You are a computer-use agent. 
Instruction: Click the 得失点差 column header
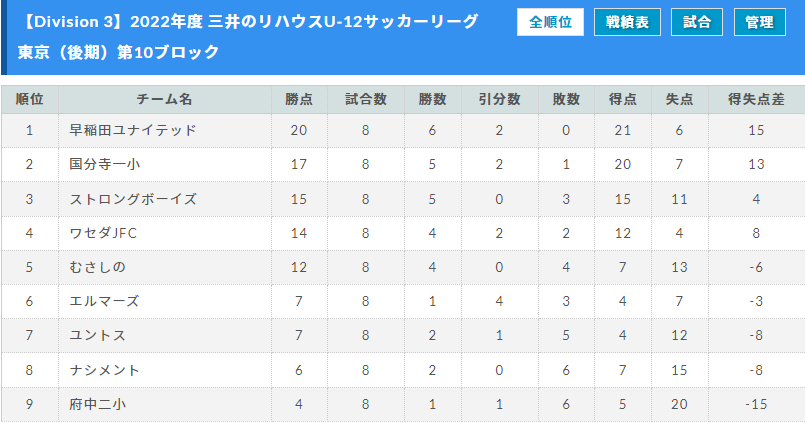(x=756, y=99)
